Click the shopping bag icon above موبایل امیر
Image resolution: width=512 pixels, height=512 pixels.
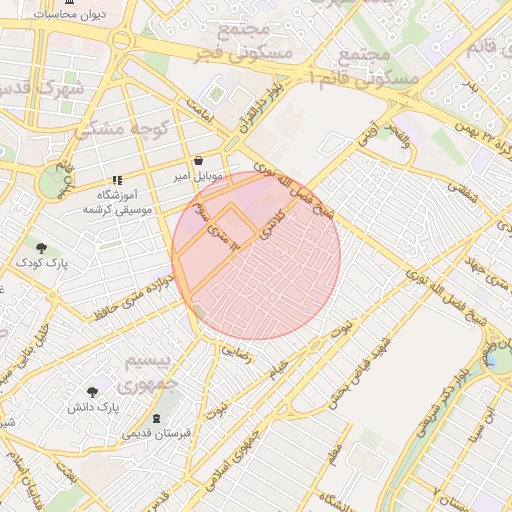[x=198, y=160]
